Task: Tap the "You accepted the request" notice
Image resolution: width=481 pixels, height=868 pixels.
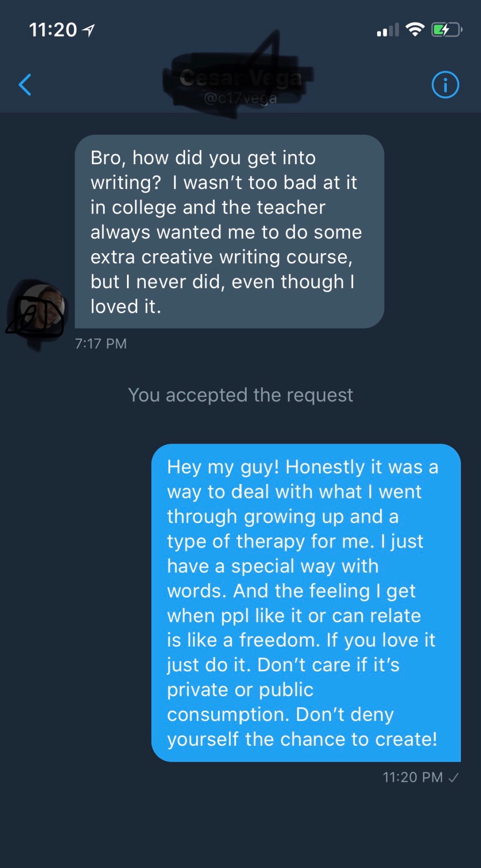Action: pyautogui.click(x=240, y=395)
